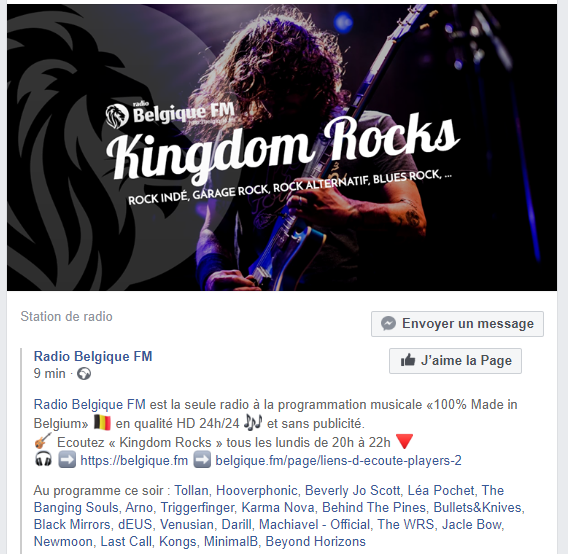Screen dimensions: 568x554
Task: Click the guitar emoji in post
Action: 43,441
